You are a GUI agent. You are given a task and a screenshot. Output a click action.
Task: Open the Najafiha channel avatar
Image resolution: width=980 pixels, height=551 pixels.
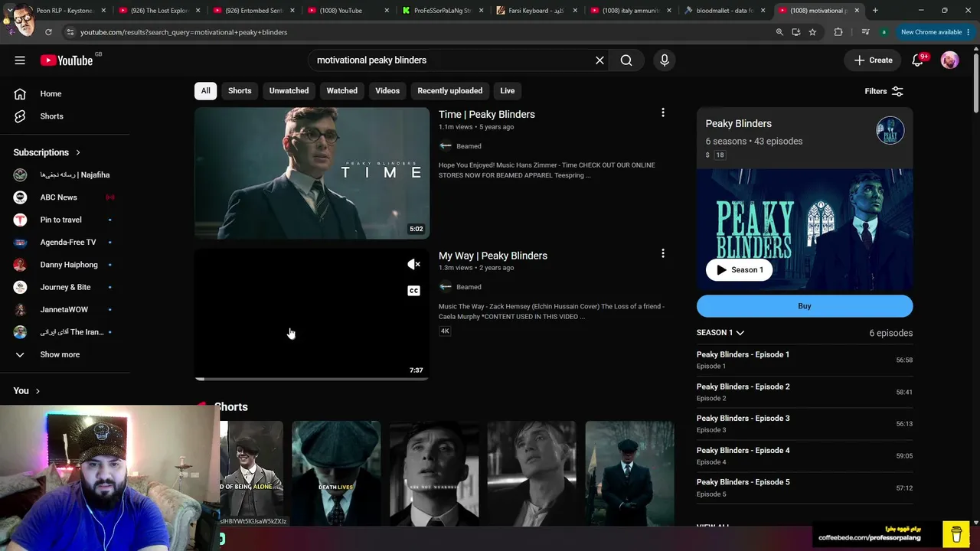coord(21,174)
